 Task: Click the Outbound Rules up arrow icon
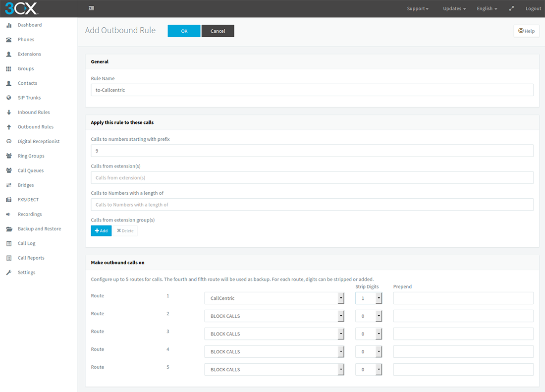click(9, 127)
